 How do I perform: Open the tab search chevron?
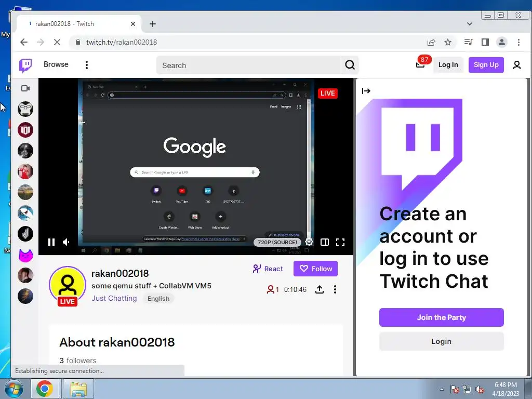coord(470,24)
